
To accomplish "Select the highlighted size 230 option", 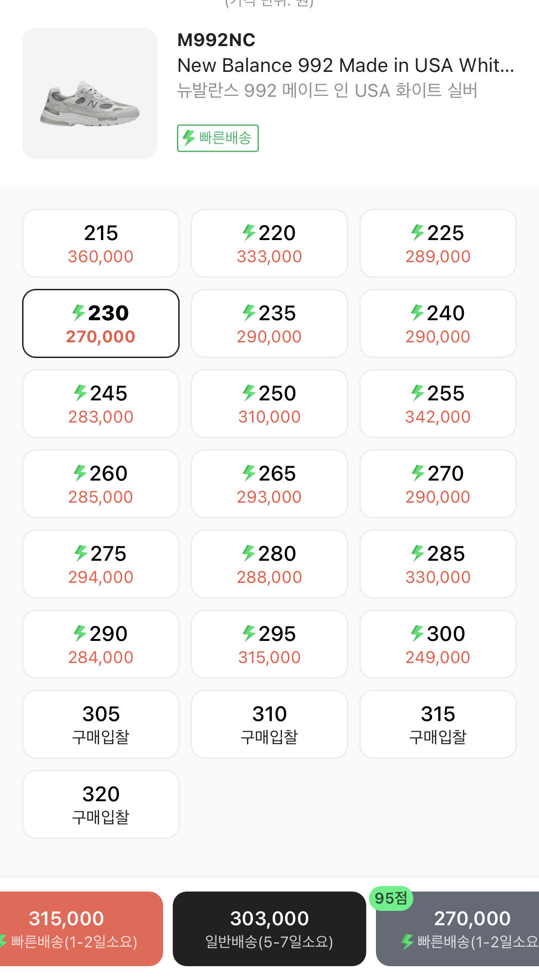I will coord(101,323).
